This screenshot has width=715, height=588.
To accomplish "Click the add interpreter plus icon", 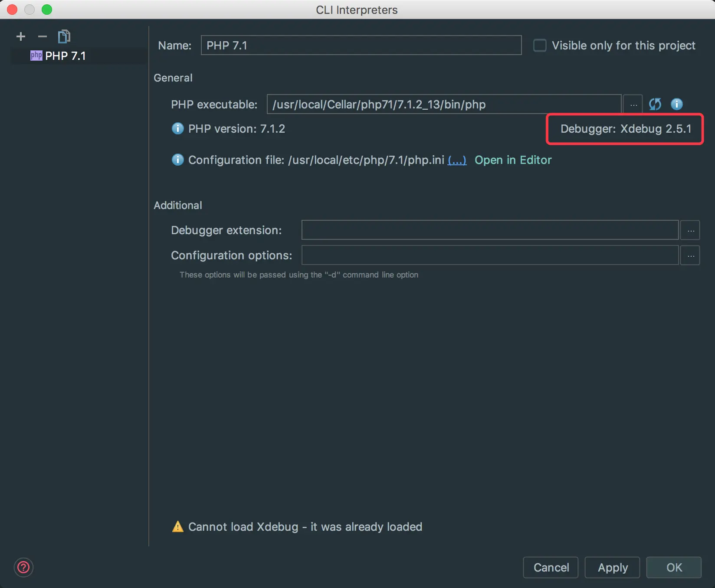I will [x=20, y=36].
